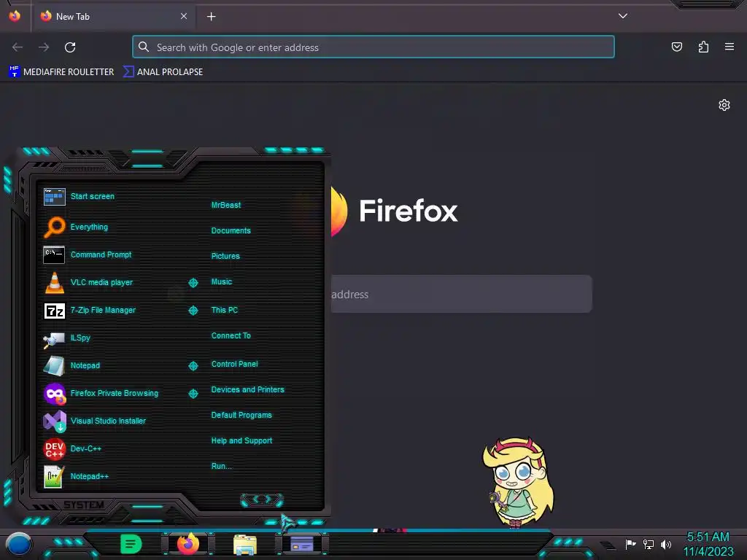Open Action Center flag icon

[630, 544]
